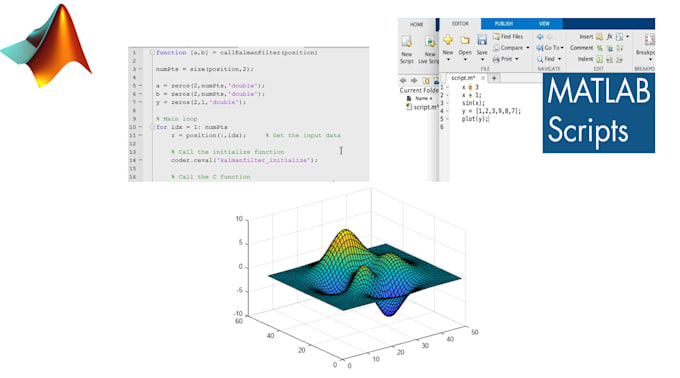This screenshot has width=680, height=378.
Task: Click the fx insert function icon
Action: [x=610, y=37]
